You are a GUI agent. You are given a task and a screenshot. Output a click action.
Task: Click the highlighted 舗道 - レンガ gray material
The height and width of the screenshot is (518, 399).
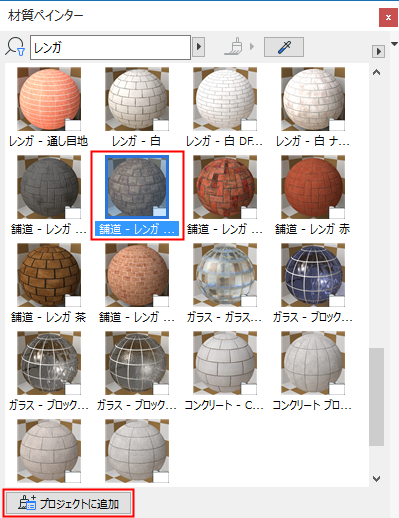(137, 195)
